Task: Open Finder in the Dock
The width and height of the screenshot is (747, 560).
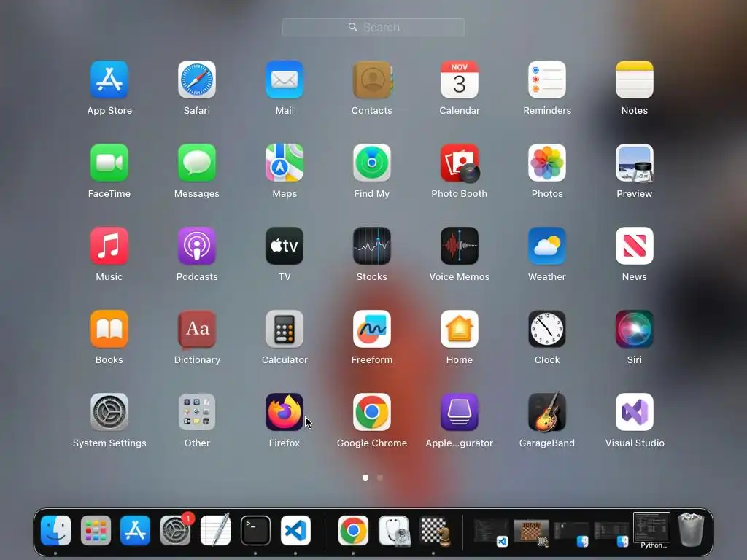Action: (x=55, y=530)
